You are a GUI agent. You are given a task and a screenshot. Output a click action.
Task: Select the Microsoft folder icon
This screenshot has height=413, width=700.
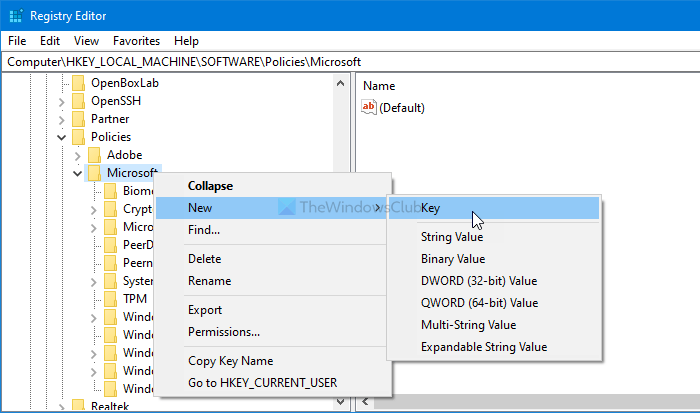coord(94,173)
